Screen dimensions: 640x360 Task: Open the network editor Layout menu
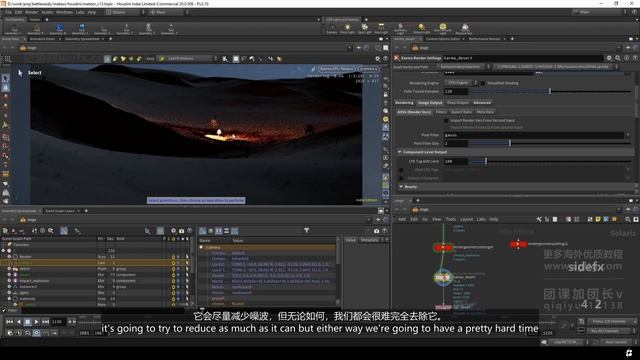[x=466, y=220]
